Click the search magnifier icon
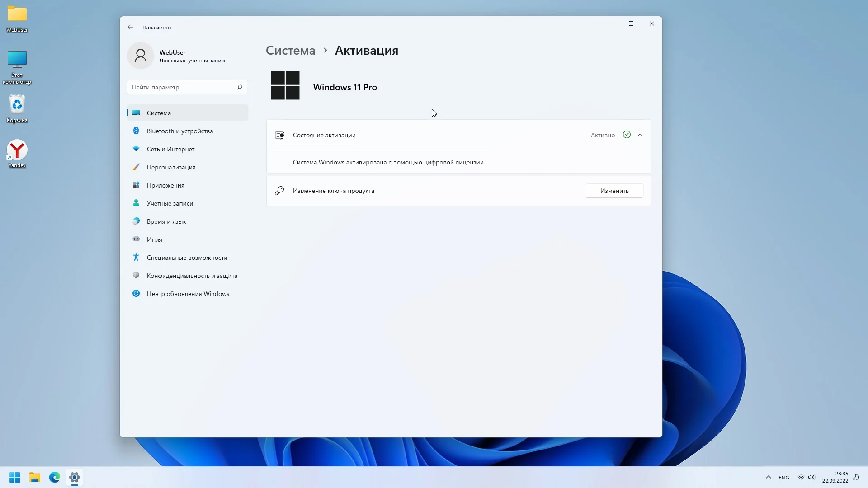The width and height of the screenshot is (868, 488). click(240, 87)
